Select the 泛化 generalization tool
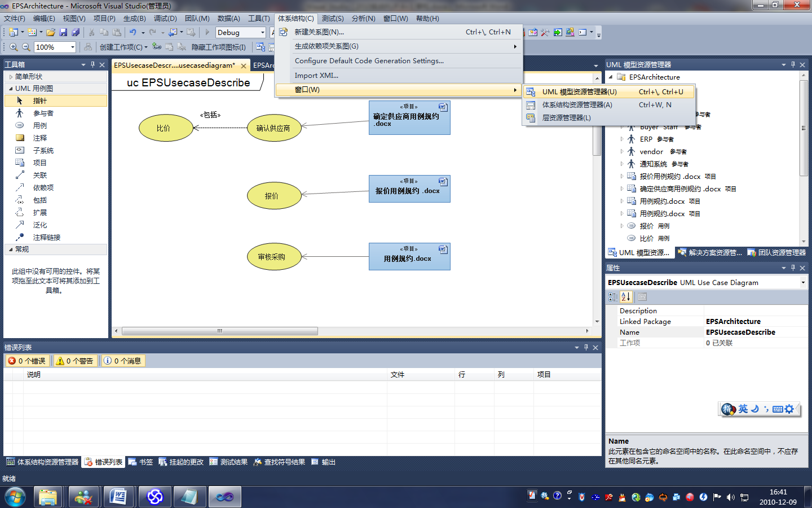Viewport: 812px width, 508px height. (55, 225)
